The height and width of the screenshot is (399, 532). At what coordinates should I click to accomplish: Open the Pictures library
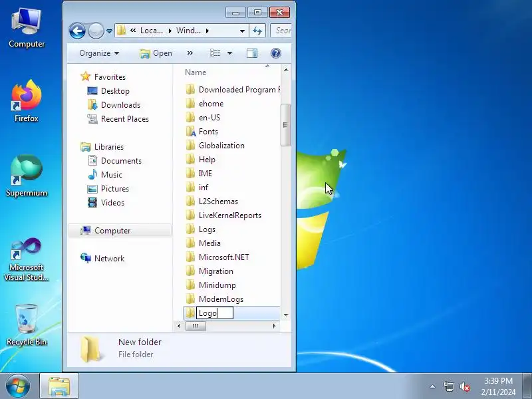[108, 188]
